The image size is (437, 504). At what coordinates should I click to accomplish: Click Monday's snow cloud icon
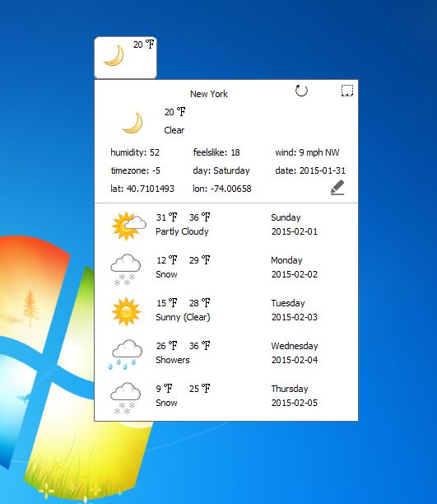point(126,269)
